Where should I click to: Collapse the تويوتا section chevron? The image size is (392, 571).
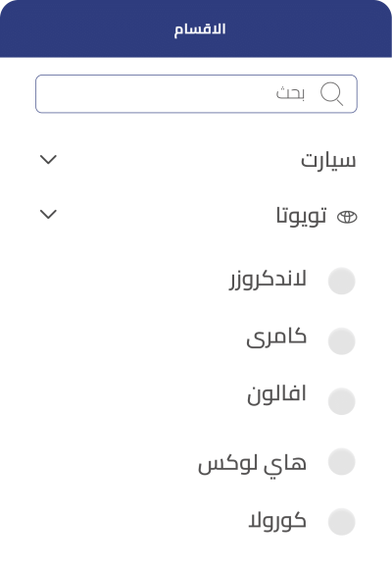[x=48, y=214]
